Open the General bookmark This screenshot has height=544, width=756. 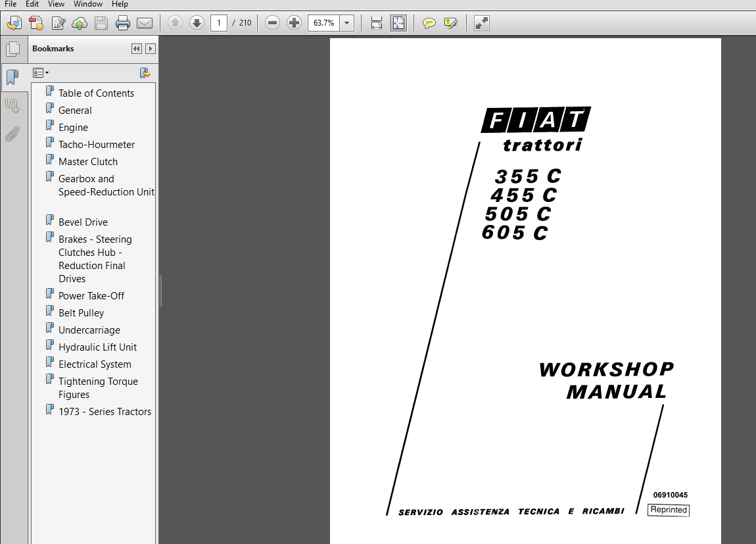tap(75, 111)
